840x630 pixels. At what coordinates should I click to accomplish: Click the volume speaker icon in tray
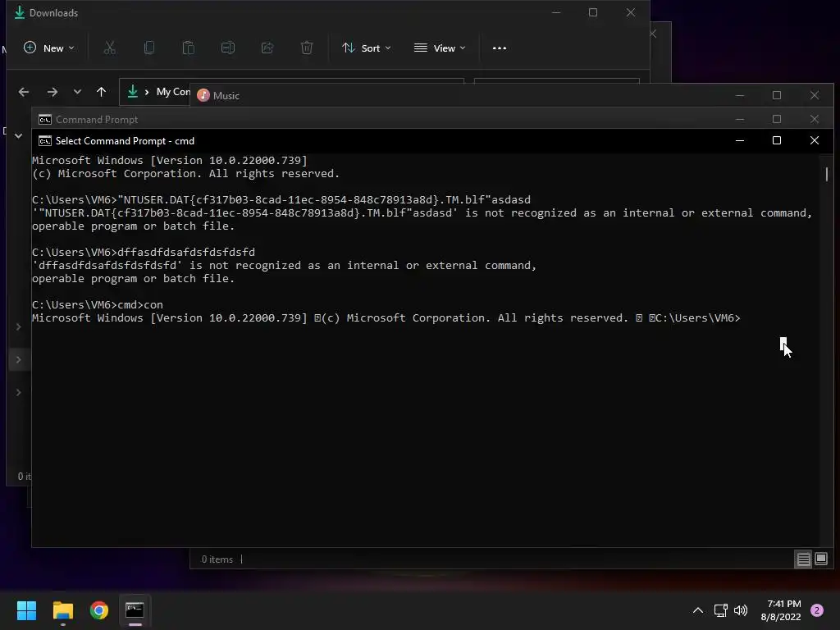[x=741, y=610]
